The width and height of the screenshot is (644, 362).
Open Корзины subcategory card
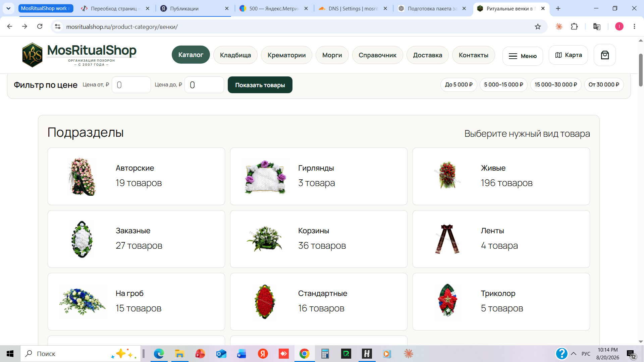319,239
